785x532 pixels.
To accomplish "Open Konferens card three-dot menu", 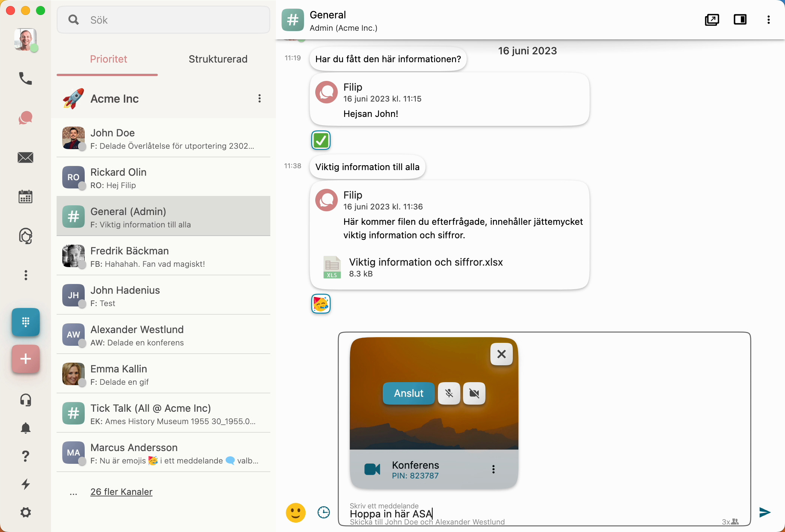I will 493,469.
